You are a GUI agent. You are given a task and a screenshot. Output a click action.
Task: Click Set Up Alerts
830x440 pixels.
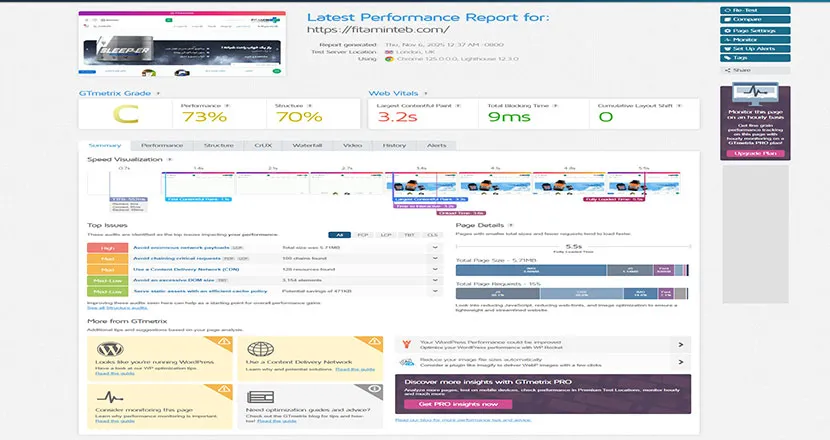(x=756, y=48)
